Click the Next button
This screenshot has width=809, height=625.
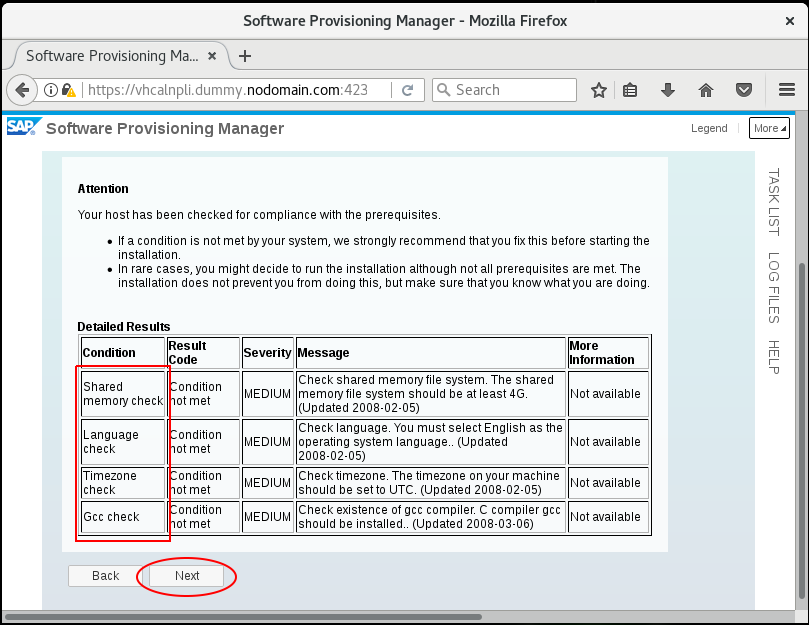click(x=186, y=575)
